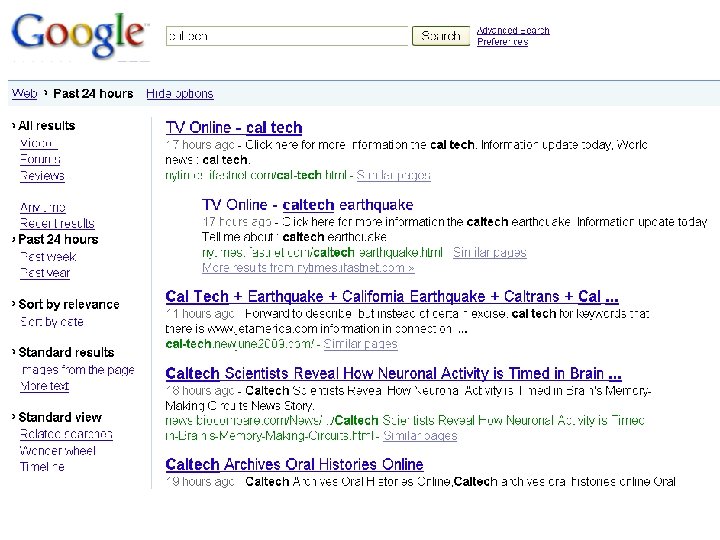
Task: Open Caltech Scientists Reveal Neuronal Activity result
Action: coord(394,374)
